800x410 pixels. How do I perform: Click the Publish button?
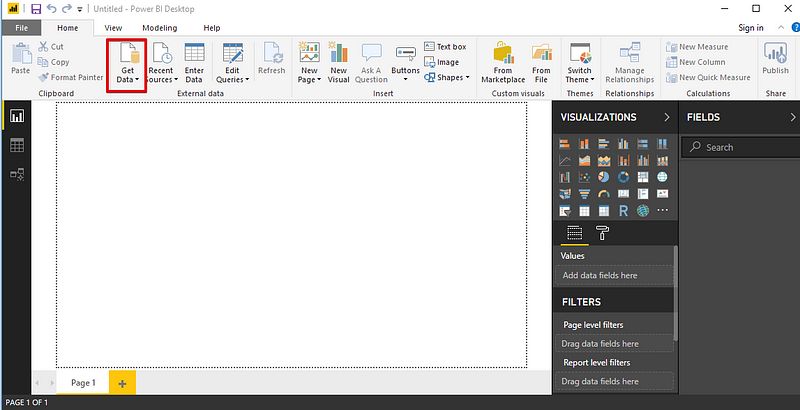tap(776, 59)
